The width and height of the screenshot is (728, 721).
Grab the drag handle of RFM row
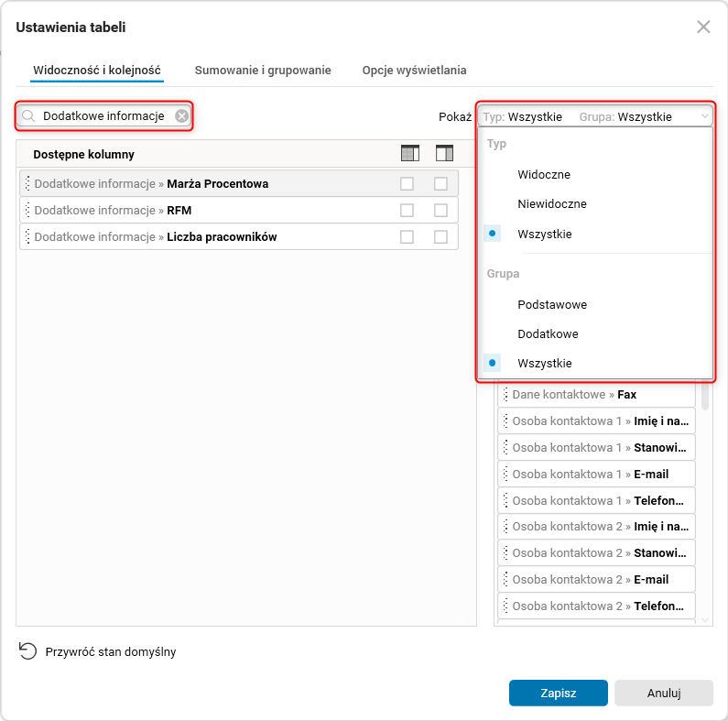click(x=27, y=211)
